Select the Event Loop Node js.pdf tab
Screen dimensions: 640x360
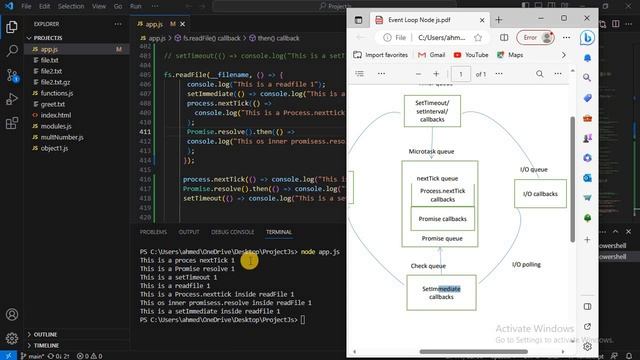pos(430,20)
